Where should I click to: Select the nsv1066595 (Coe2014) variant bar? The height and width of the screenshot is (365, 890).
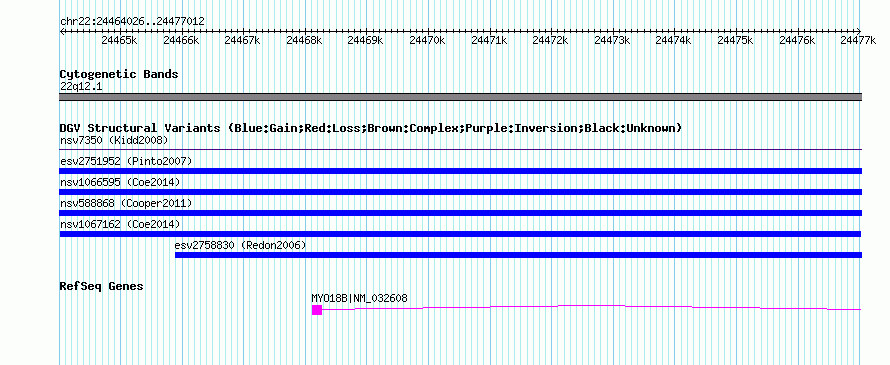click(x=460, y=192)
